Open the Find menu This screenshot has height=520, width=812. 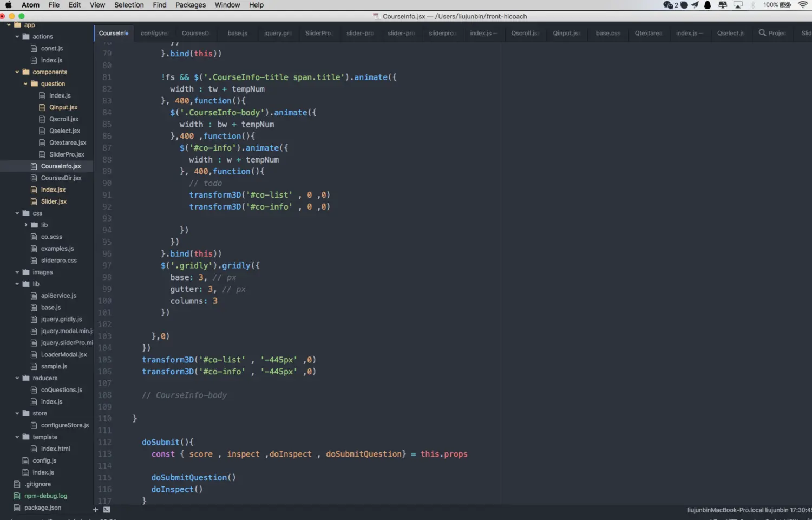[160, 5]
